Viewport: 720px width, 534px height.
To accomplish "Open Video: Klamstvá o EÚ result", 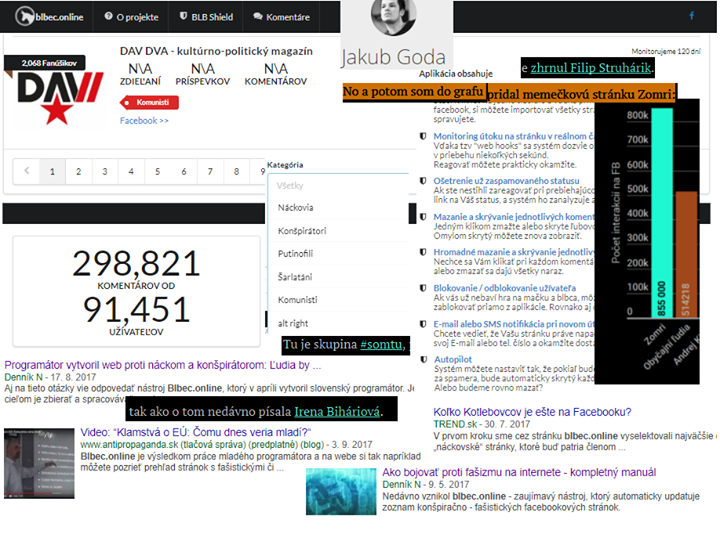I will 196,432.
